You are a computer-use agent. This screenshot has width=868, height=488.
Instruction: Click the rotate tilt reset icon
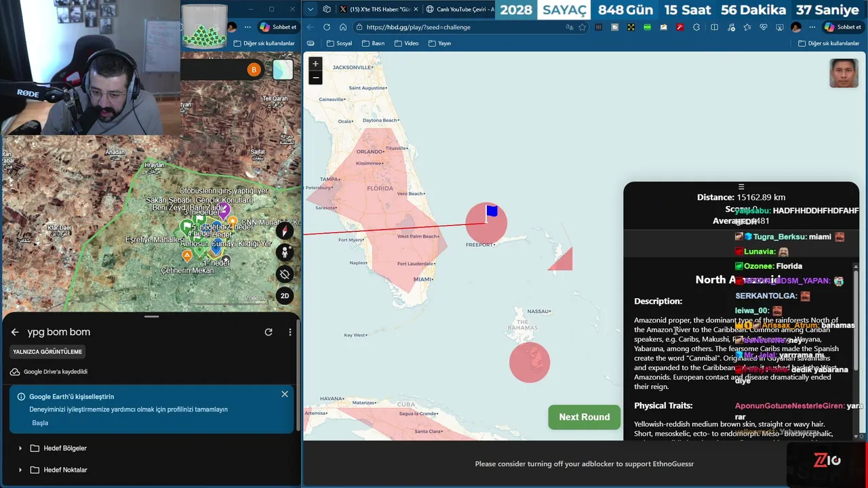[285, 274]
